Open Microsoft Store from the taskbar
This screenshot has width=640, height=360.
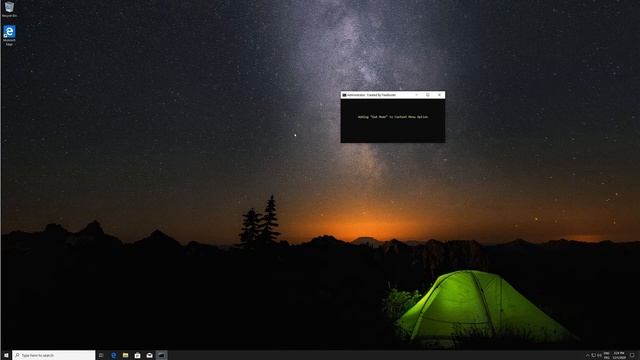point(138,356)
